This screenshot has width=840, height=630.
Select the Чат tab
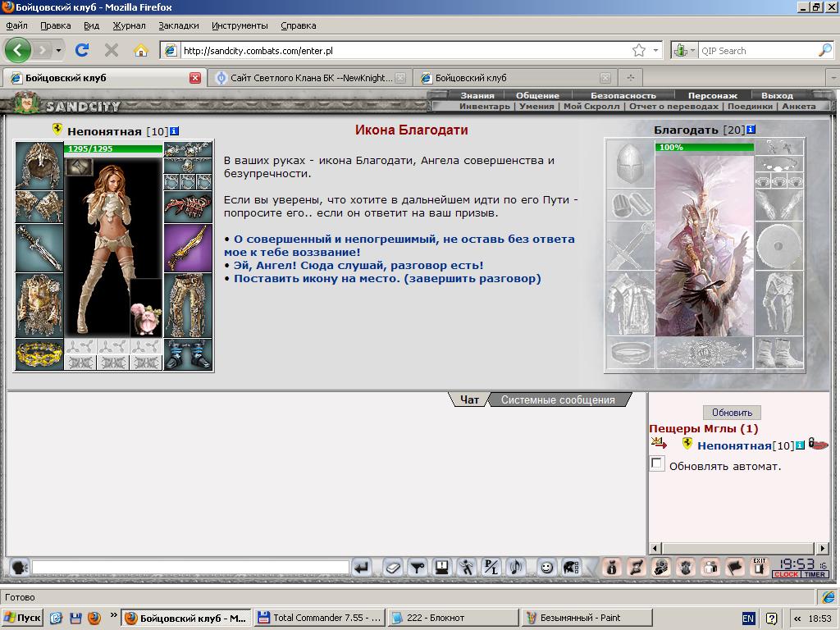[x=469, y=399]
